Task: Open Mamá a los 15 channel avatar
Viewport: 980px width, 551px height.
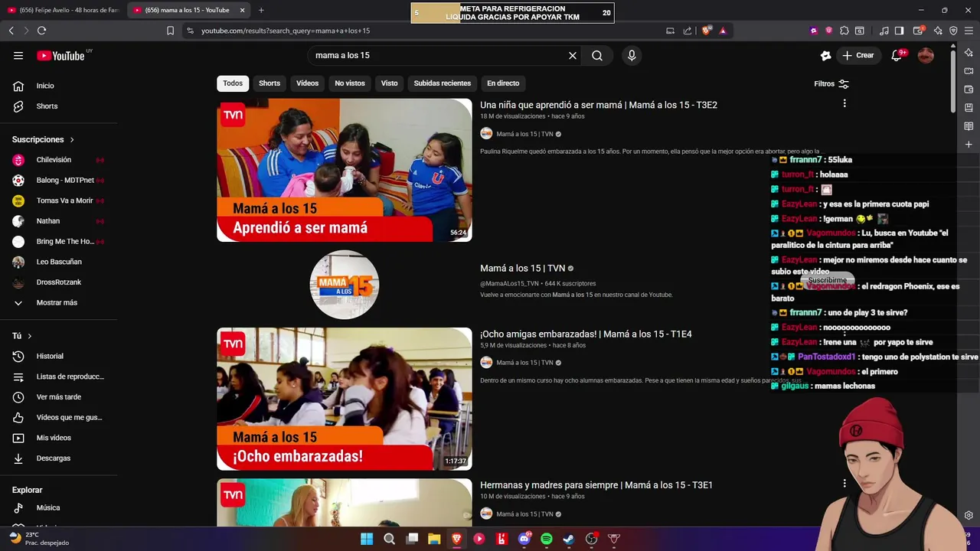Action: click(345, 285)
